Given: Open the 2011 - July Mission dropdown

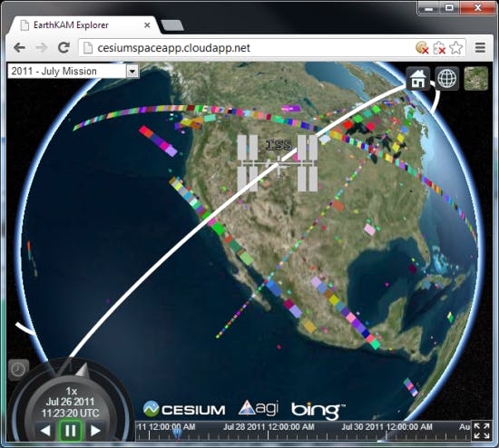Looking at the screenshot, I should coord(73,72).
